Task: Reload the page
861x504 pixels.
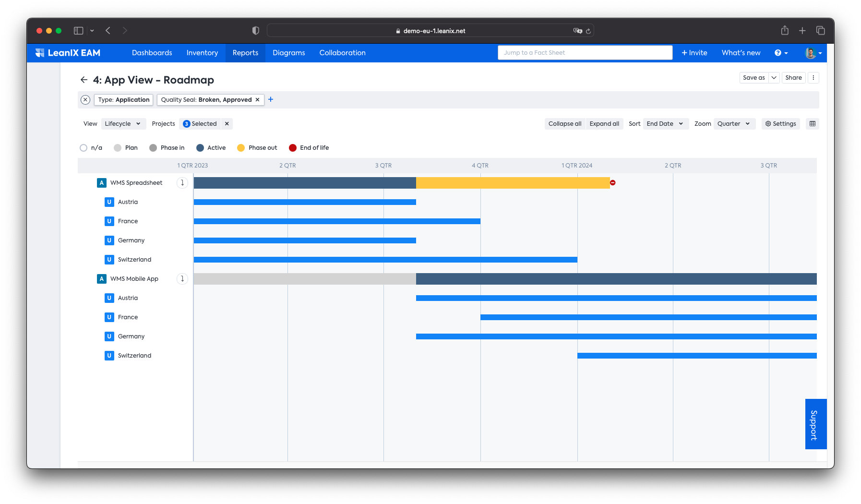Action: tap(588, 31)
